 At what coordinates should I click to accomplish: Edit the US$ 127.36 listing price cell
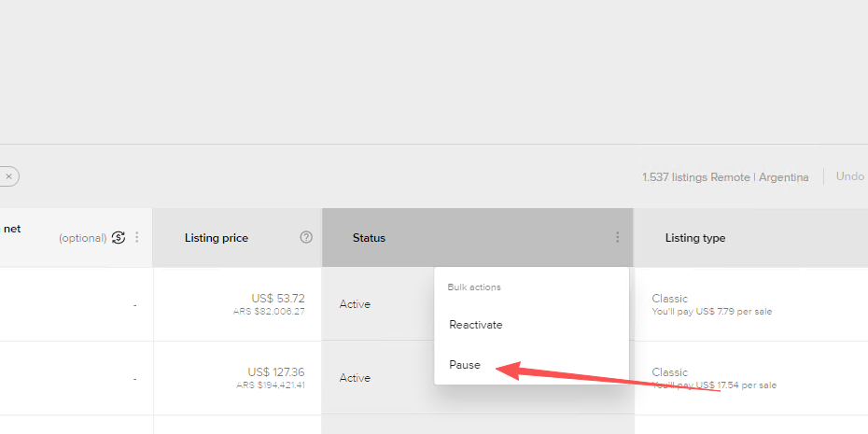(x=275, y=371)
